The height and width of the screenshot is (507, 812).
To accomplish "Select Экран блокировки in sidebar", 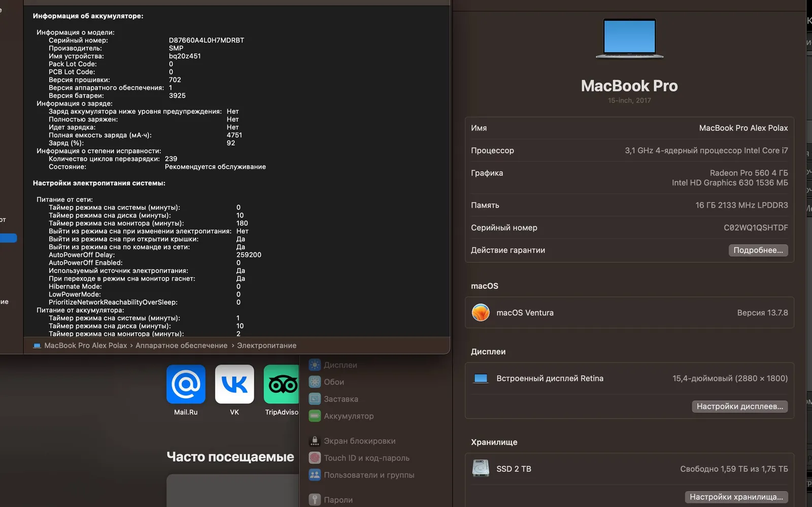I will coord(360,441).
